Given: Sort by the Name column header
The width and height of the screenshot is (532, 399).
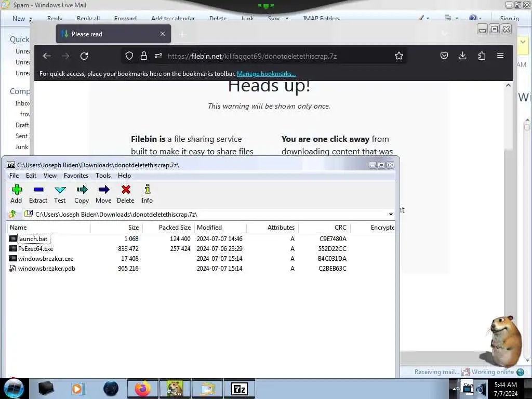Looking at the screenshot, I should pyautogui.click(x=48, y=228).
